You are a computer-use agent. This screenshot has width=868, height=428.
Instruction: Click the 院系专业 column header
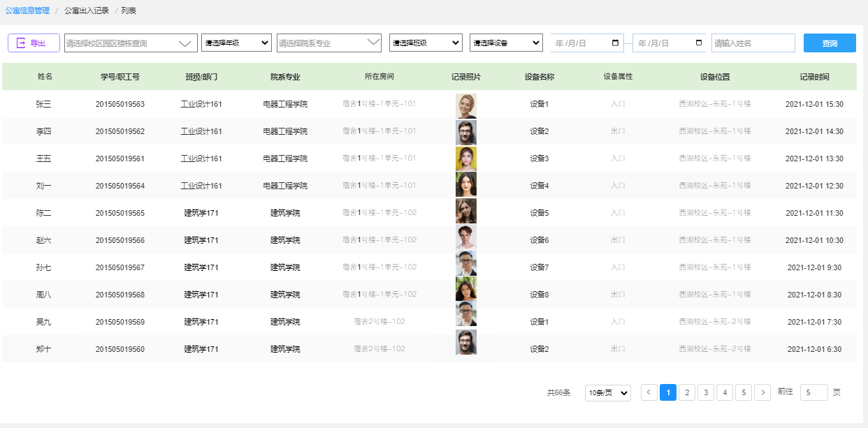[x=285, y=77]
